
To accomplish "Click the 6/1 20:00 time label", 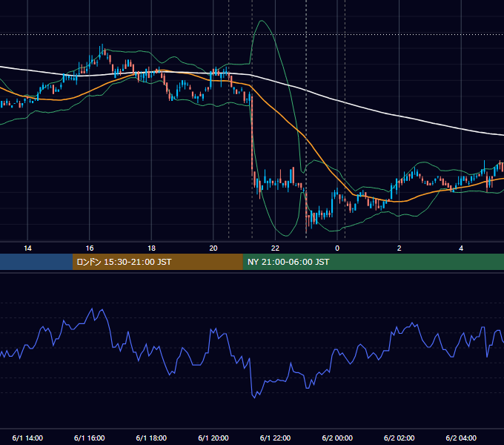I will coord(213,438).
